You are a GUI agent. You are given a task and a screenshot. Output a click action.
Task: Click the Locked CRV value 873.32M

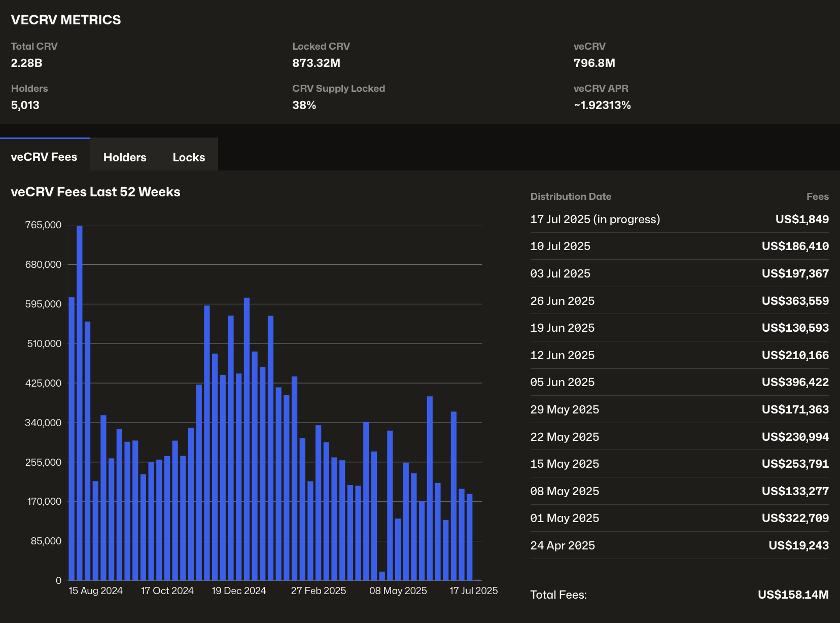pos(316,63)
